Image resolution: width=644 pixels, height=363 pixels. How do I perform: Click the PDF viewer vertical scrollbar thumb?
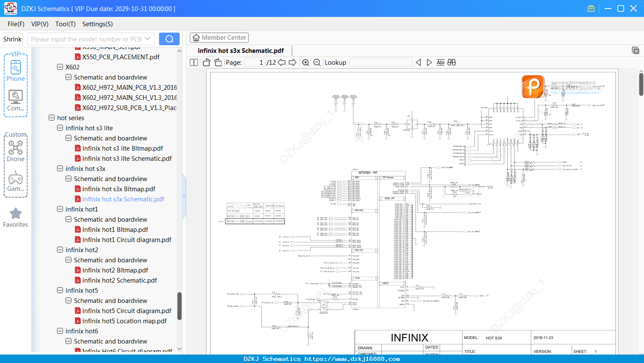coord(641,84)
